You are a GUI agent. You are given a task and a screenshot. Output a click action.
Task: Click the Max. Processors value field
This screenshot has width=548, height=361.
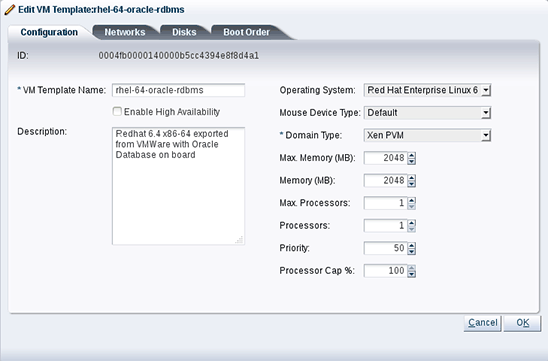[x=385, y=203]
